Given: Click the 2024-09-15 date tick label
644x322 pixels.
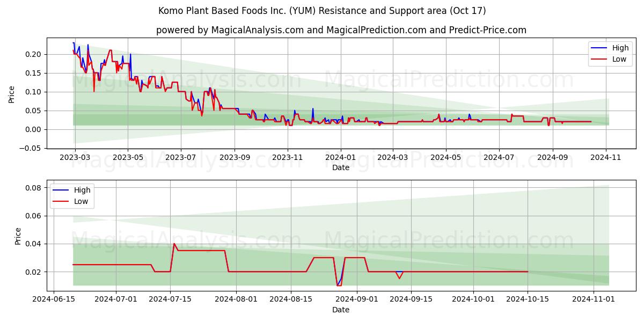Looking at the screenshot, I should (412, 300).
